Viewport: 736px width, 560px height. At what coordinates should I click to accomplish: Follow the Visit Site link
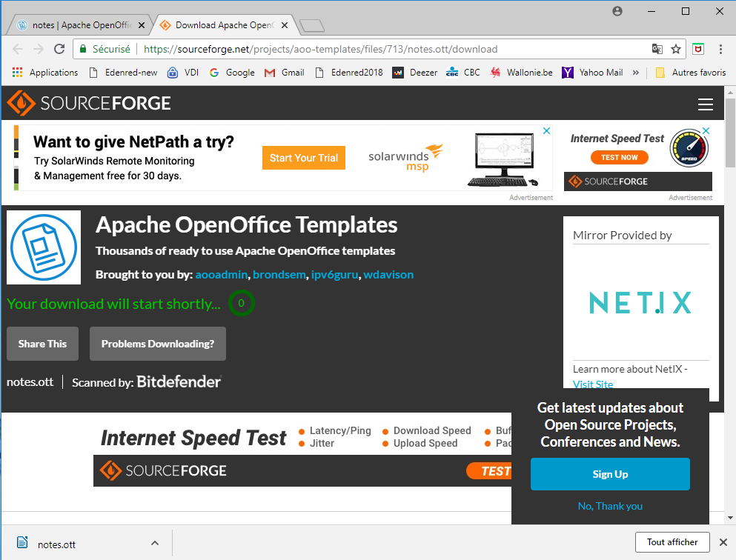click(593, 384)
